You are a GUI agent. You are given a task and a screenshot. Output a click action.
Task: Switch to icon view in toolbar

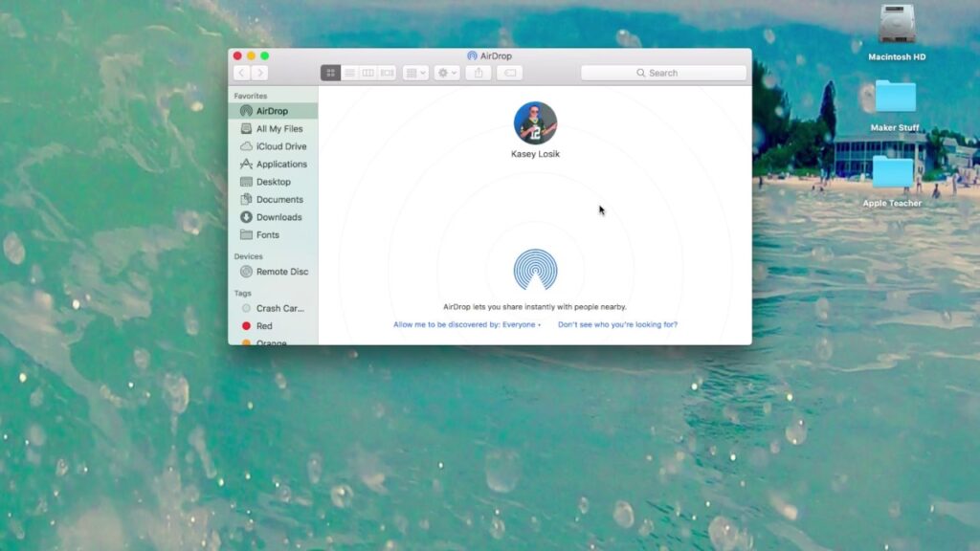pyautogui.click(x=330, y=73)
